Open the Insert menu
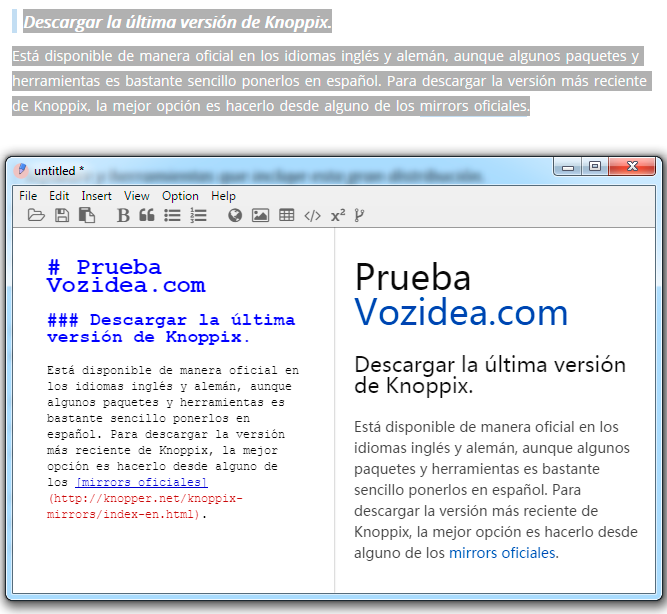Viewport: 667px width, 614px height. point(96,196)
